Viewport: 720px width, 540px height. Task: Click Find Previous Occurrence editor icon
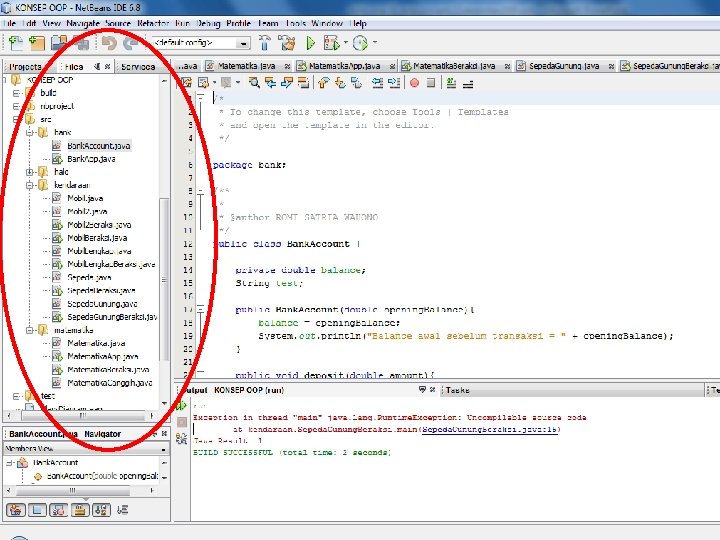[x=270, y=83]
